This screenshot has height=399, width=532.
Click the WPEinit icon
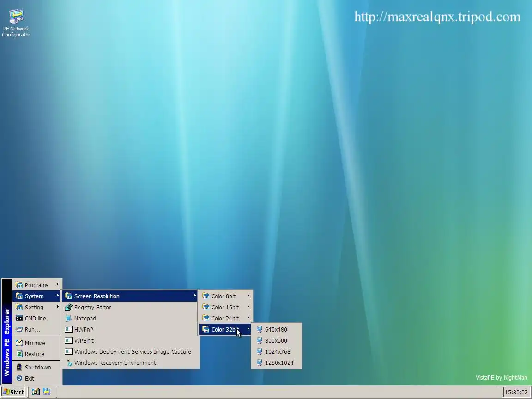tap(68, 341)
